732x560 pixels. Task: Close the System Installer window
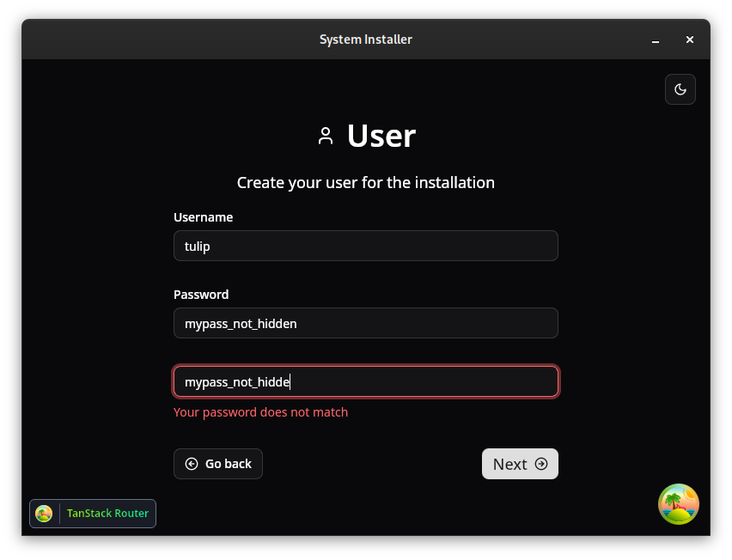coord(690,40)
